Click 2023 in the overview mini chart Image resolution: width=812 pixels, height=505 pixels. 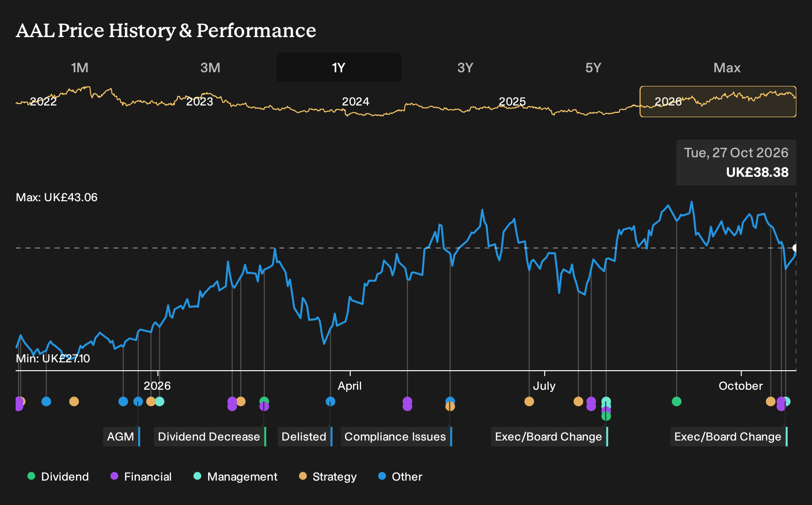click(x=200, y=102)
